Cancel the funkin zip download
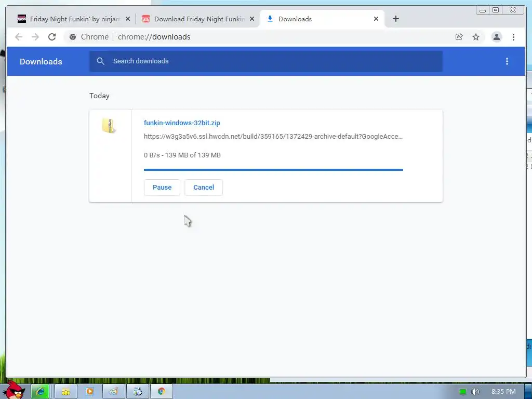The height and width of the screenshot is (399, 532). (204, 187)
